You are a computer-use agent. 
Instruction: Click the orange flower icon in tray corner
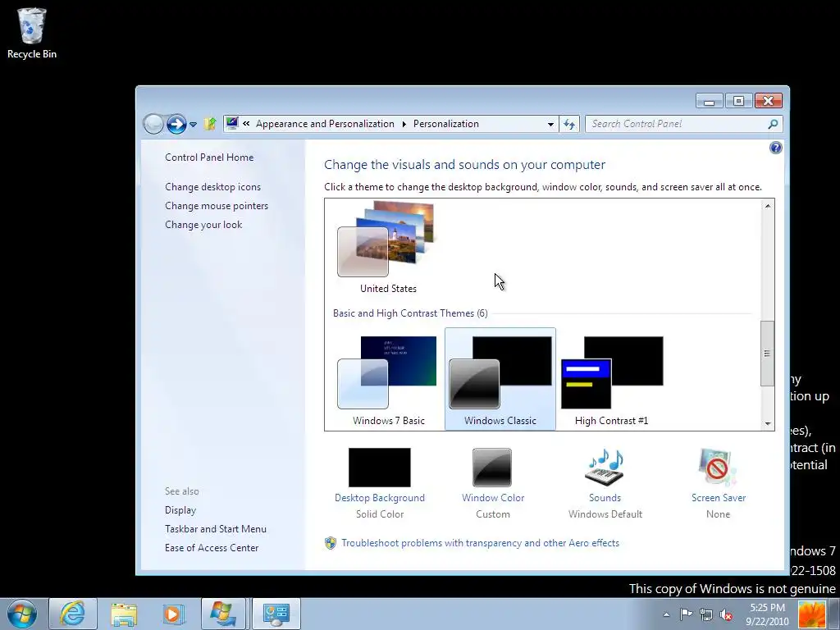[x=812, y=614]
